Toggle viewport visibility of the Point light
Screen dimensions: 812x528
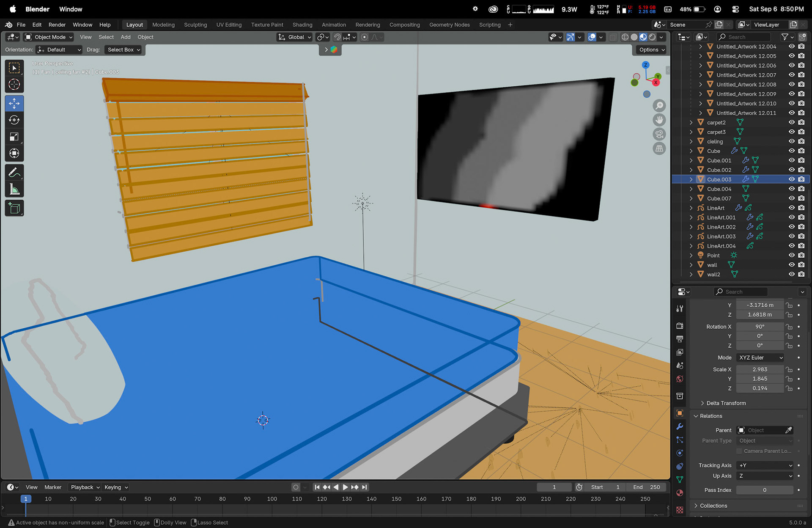pyautogui.click(x=791, y=255)
